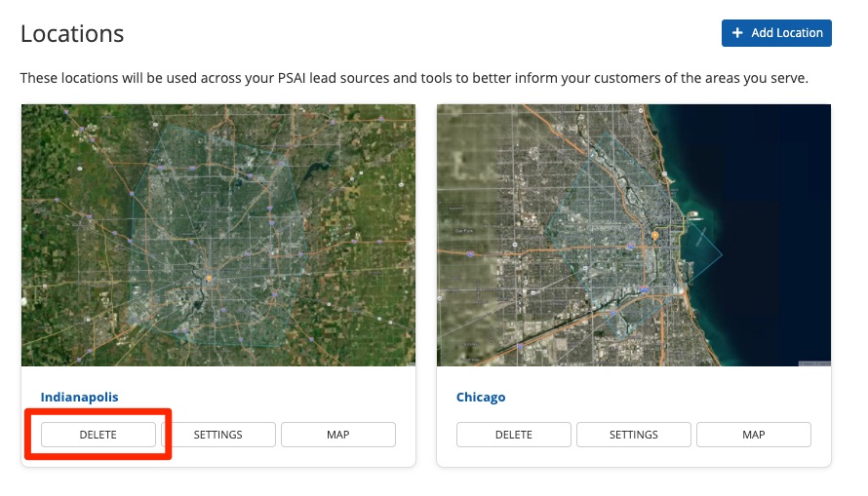Click the Locations page heading
The width and height of the screenshot is (868, 496).
(72, 34)
